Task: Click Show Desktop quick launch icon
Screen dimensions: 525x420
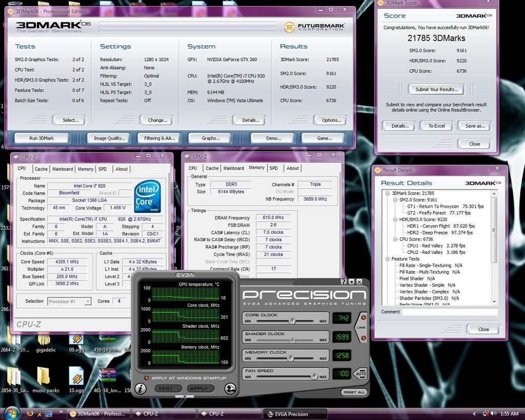Action: (49, 414)
